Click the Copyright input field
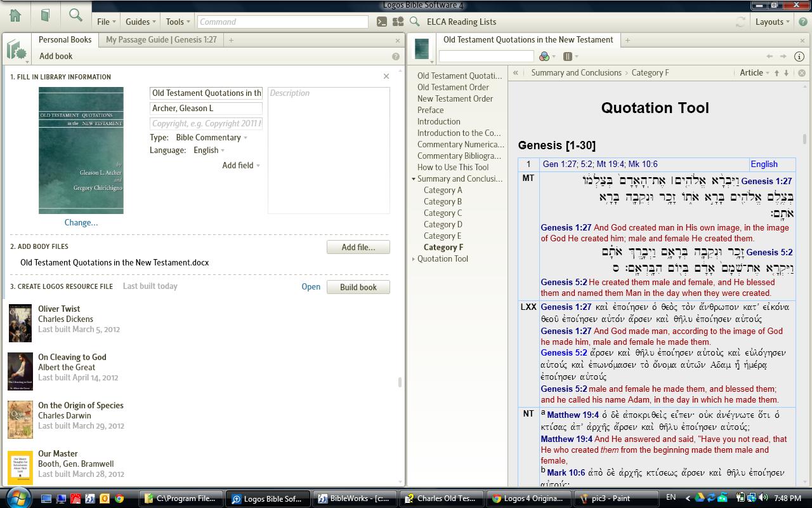Viewport: 812px width, 508px height. [x=206, y=123]
